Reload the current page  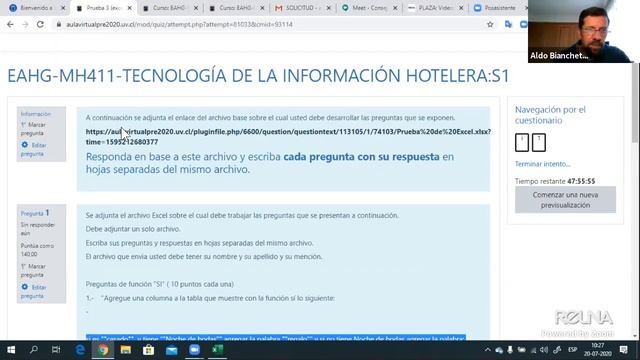pos(40,24)
